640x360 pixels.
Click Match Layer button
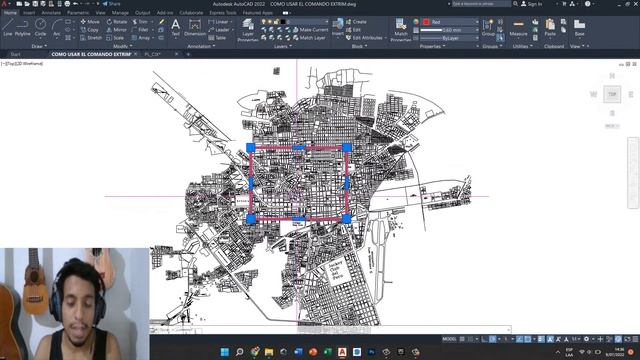click(309, 38)
